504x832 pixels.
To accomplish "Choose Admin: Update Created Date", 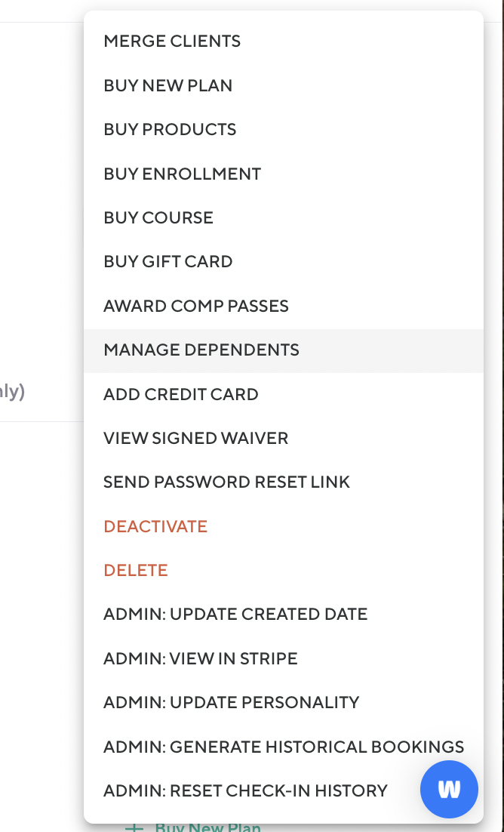I will pyautogui.click(x=235, y=614).
